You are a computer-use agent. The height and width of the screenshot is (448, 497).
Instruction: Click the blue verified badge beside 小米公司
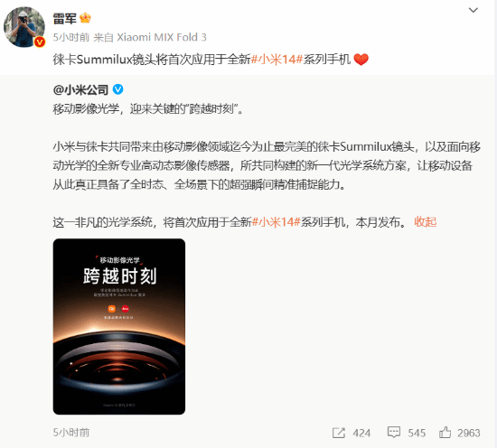click(x=118, y=89)
